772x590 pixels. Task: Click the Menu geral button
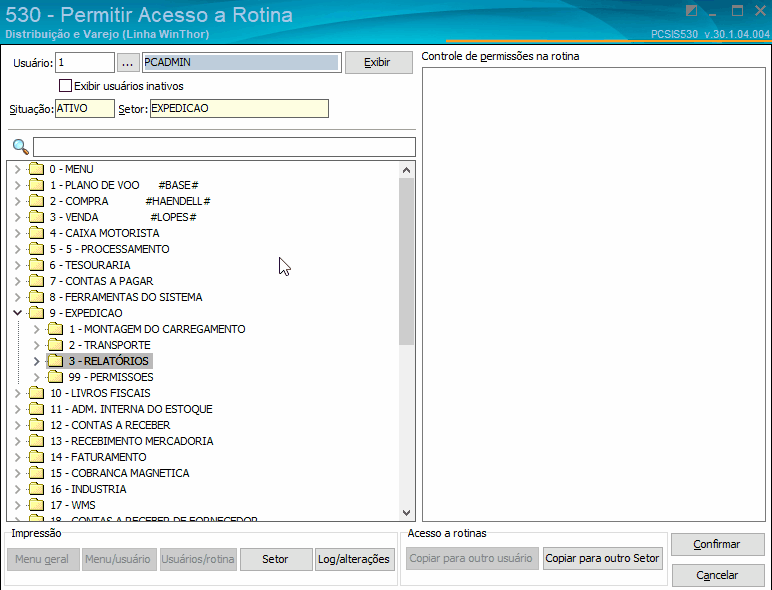(x=43, y=559)
